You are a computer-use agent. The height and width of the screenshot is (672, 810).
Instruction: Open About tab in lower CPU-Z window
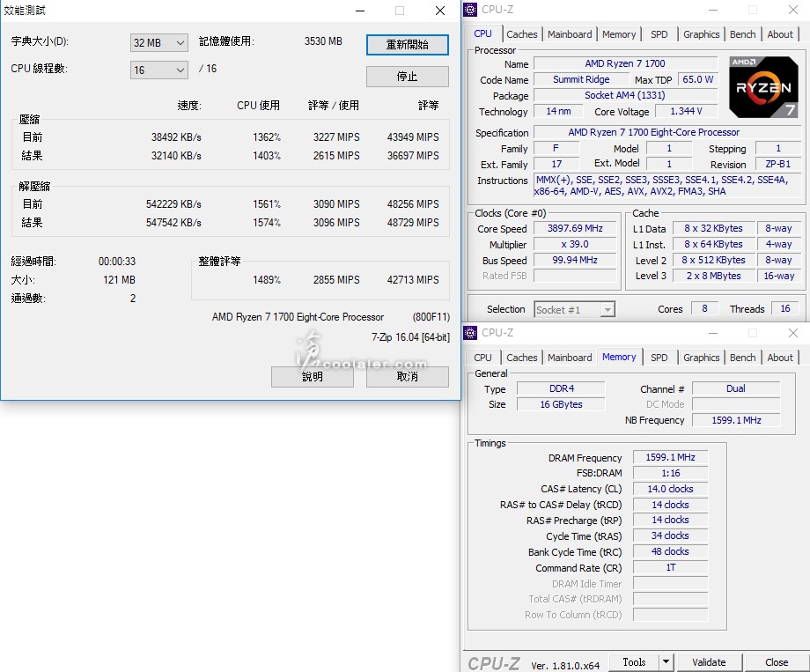(x=780, y=358)
